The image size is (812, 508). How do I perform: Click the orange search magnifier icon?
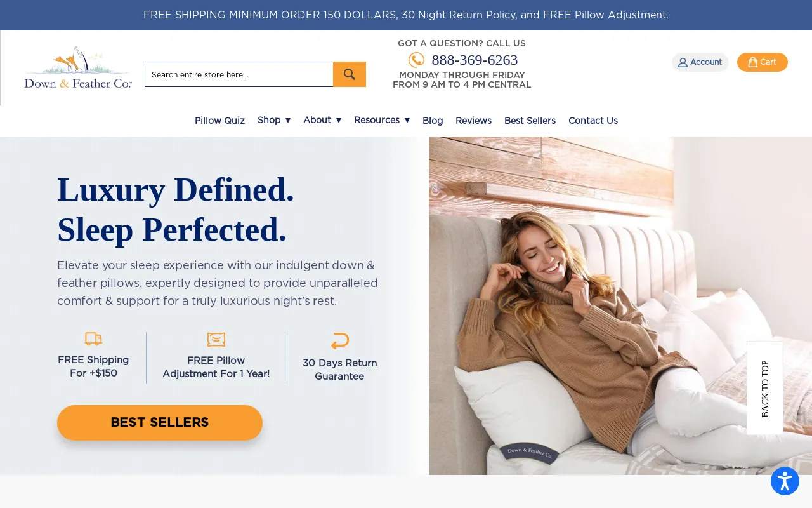click(x=350, y=74)
